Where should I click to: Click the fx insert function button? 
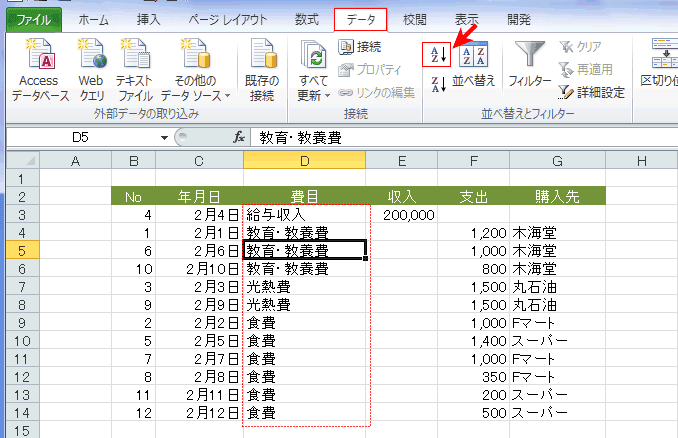[239, 137]
